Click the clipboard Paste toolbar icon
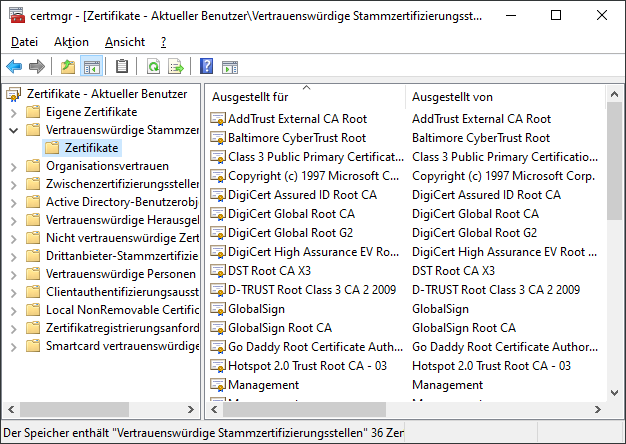Viewport: 626px width, 444px height. coord(122,67)
